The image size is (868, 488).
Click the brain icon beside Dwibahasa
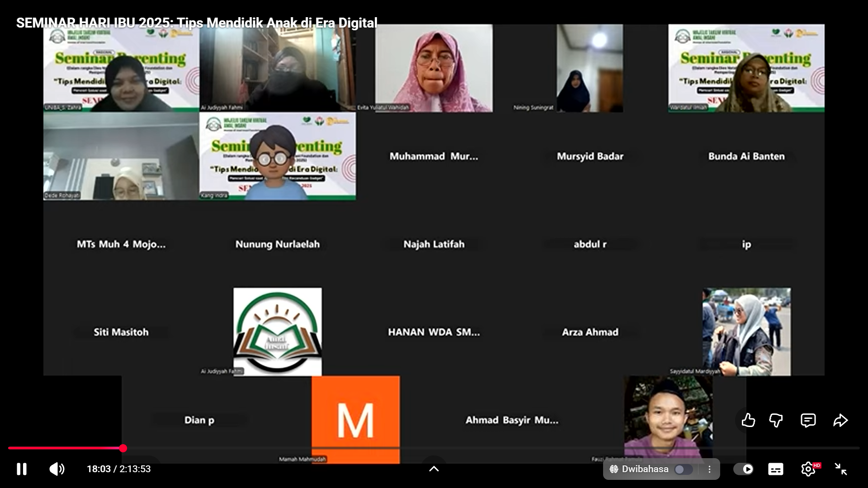[613, 469]
